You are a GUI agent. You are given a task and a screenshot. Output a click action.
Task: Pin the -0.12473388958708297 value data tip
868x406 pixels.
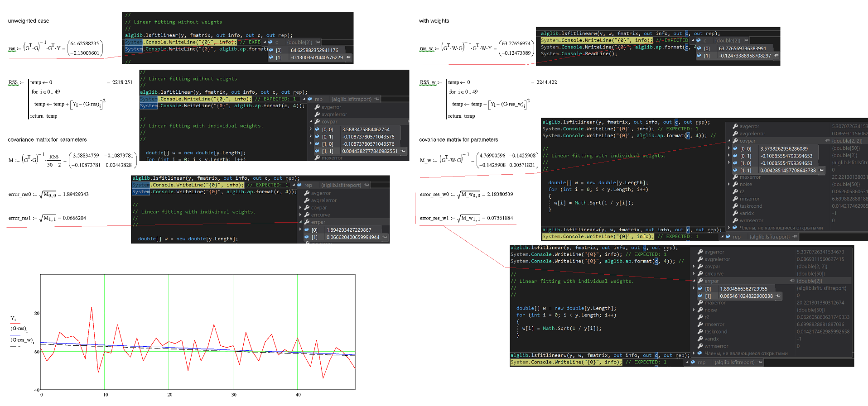coord(776,56)
